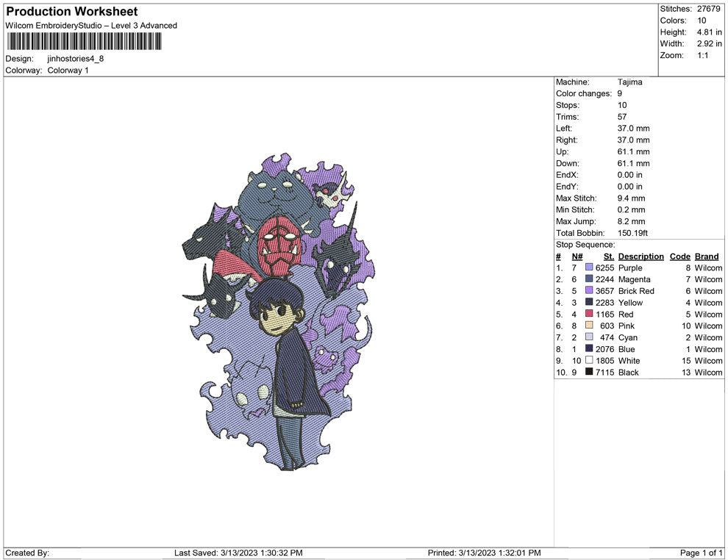
Task: Click the 'N#' column header
Action: coord(577,256)
